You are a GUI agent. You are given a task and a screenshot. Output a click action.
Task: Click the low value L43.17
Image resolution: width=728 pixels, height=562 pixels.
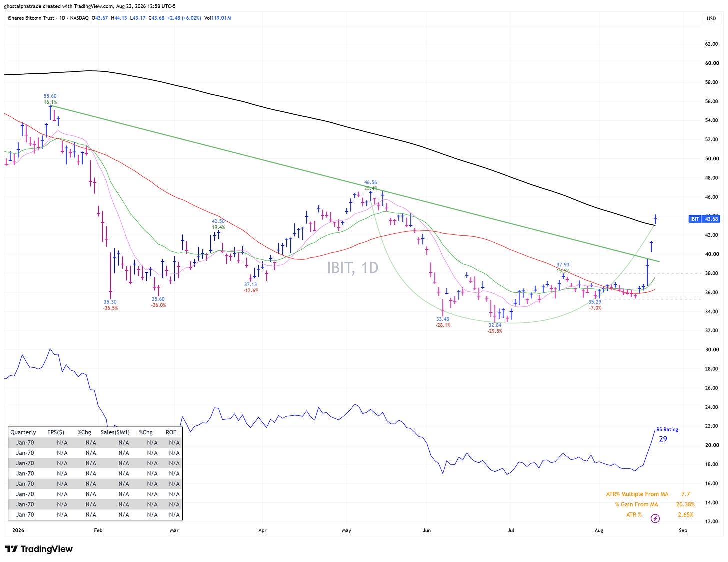coord(138,18)
